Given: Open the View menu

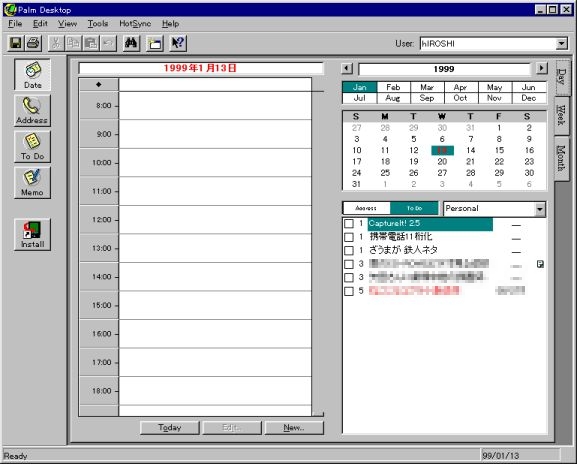Looking at the screenshot, I should (67, 24).
